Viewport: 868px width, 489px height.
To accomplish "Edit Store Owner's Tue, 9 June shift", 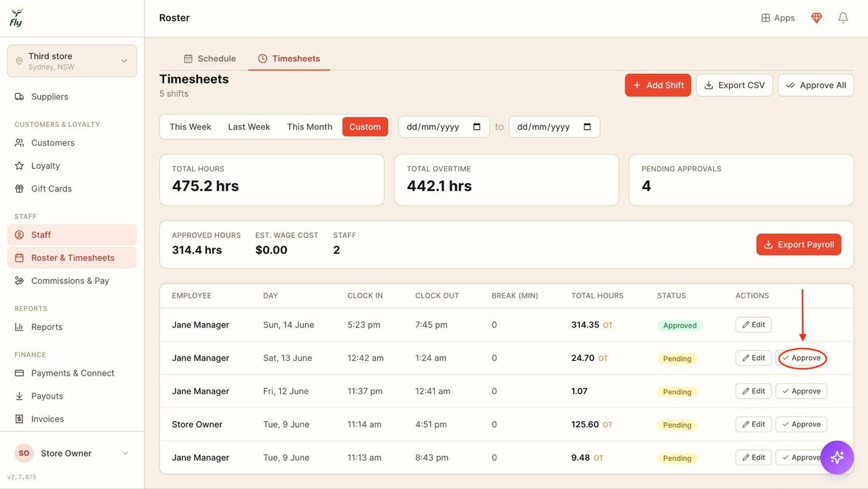I will pos(753,425).
